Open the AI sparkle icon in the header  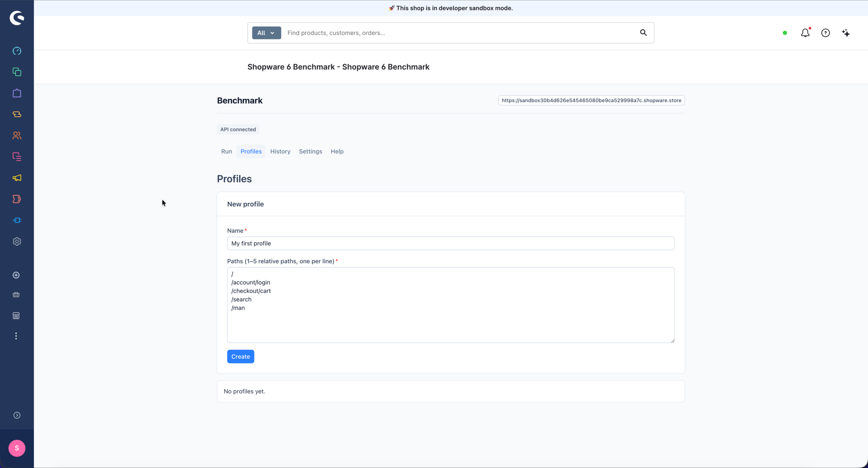[x=846, y=33]
